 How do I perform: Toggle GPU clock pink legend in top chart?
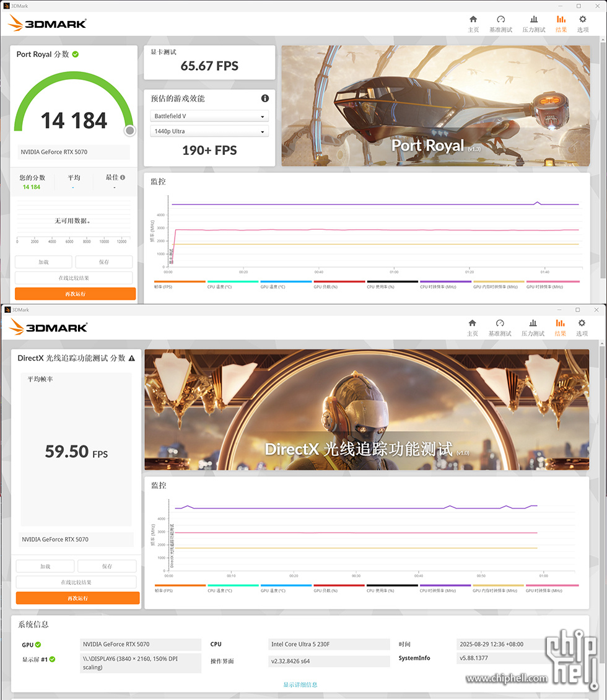(552, 284)
